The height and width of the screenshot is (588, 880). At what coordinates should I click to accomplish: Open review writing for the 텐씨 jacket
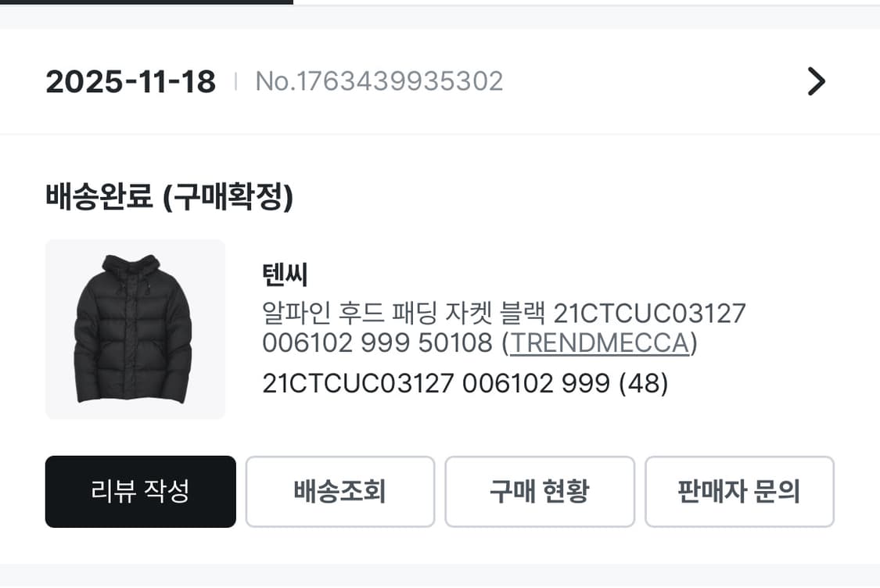[x=141, y=492]
